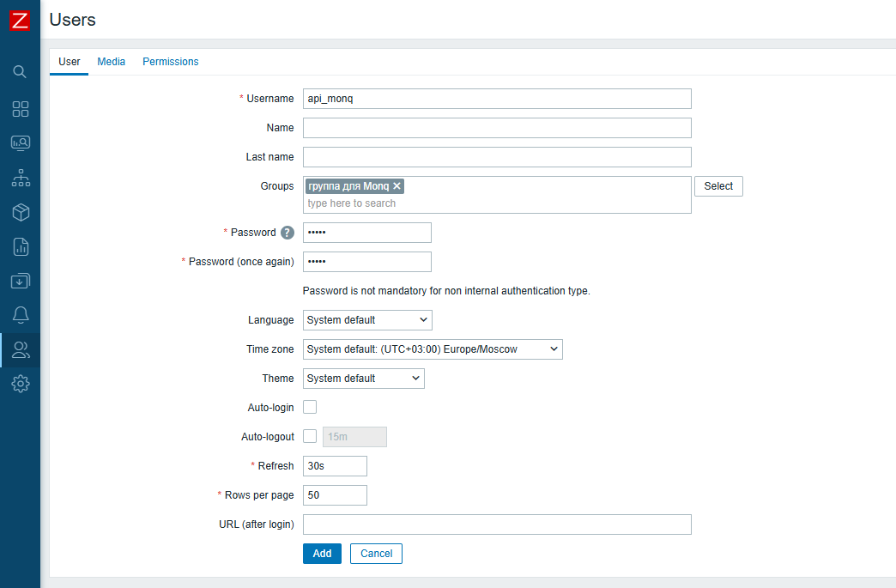This screenshot has width=896, height=588.
Task: Open the Administration gear icon
Action: [x=20, y=384]
